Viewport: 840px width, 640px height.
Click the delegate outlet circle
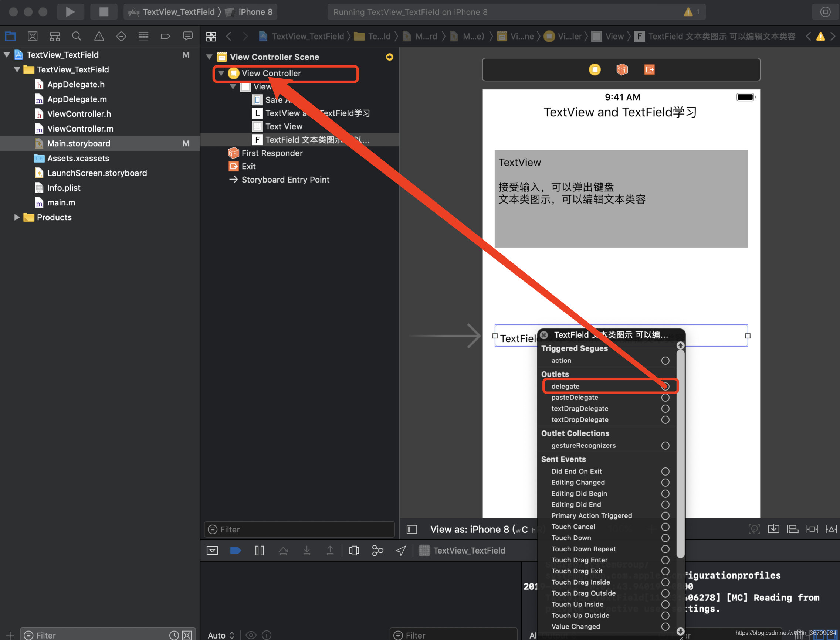[x=665, y=386]
